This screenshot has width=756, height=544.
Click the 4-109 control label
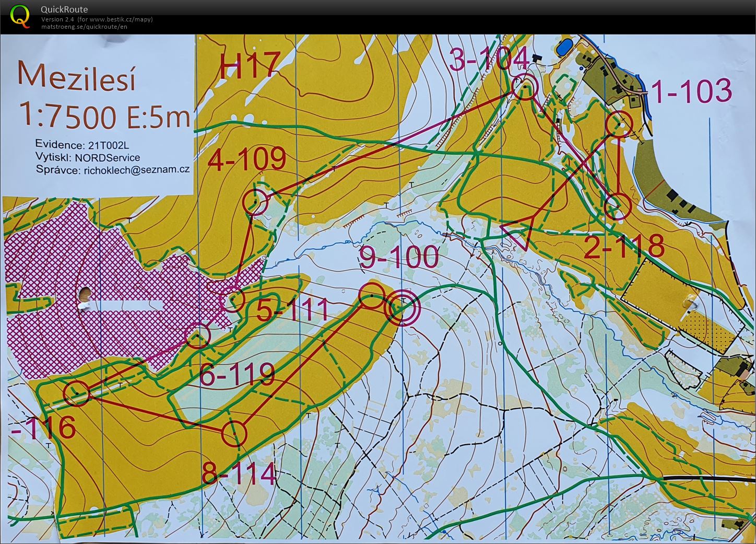coord(247,159)
